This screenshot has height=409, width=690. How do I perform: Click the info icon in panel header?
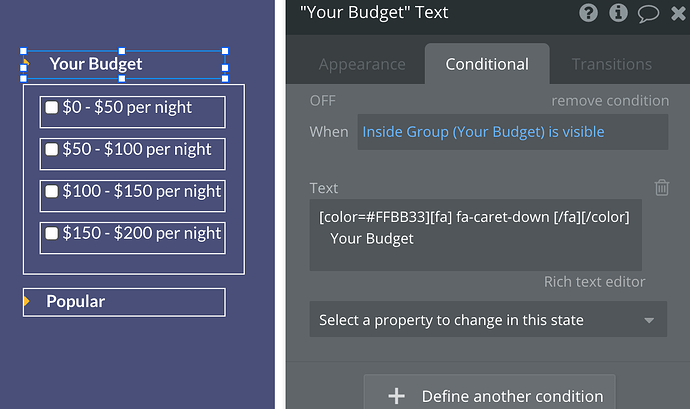[x=618, y=13]
